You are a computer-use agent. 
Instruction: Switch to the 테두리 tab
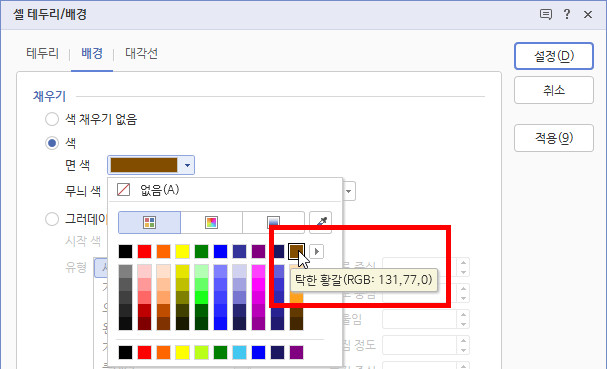(43, 53)
